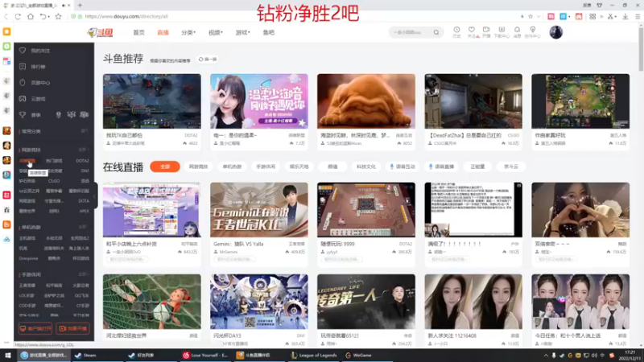Open Windows Start menu
Screen dimensions: 644x362
pos(8,355)
